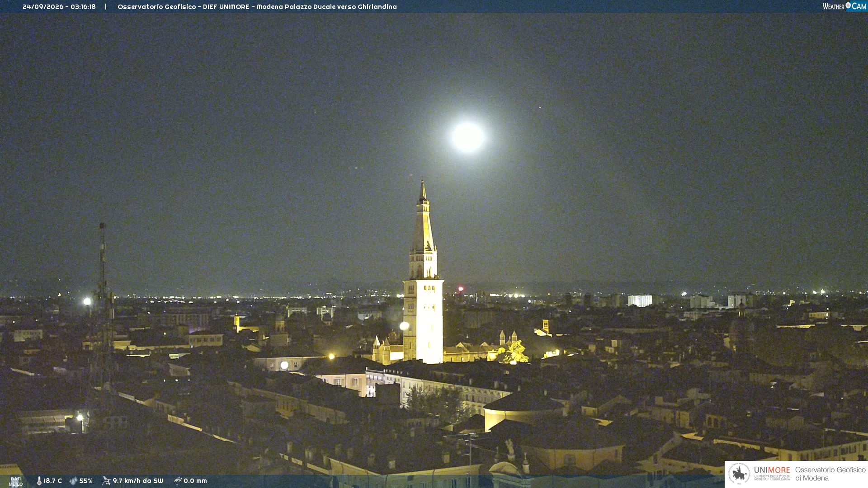Select the 18.7 C temperature reading
This screenshot has height=488, width=868.
coord(52,481)
